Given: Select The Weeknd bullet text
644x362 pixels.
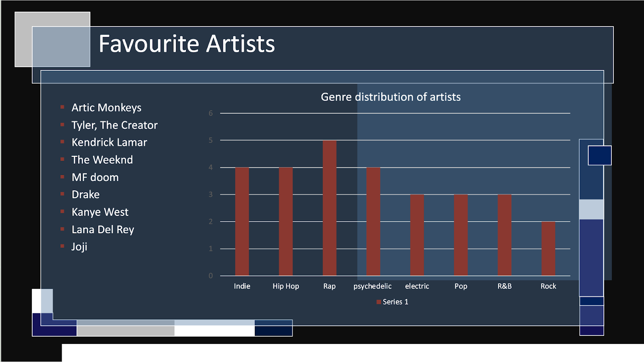Looking at the screenshot, I should click(x=102, y=160).
